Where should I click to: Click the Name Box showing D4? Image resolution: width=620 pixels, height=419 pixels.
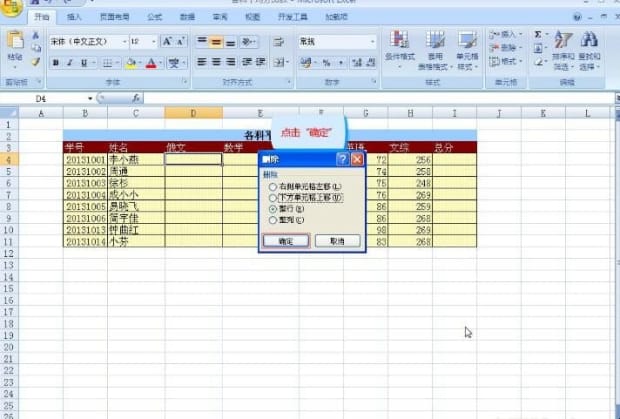click(60, 99)
